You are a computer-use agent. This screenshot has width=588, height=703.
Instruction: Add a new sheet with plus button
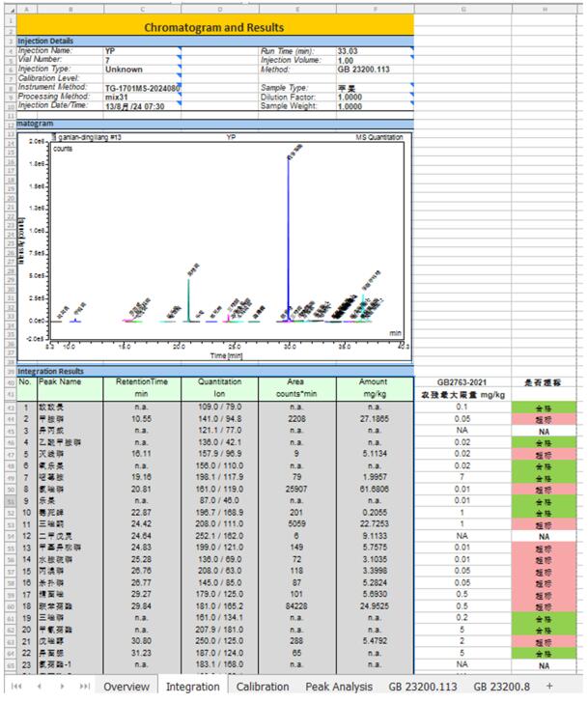click(x=549, y=686)
